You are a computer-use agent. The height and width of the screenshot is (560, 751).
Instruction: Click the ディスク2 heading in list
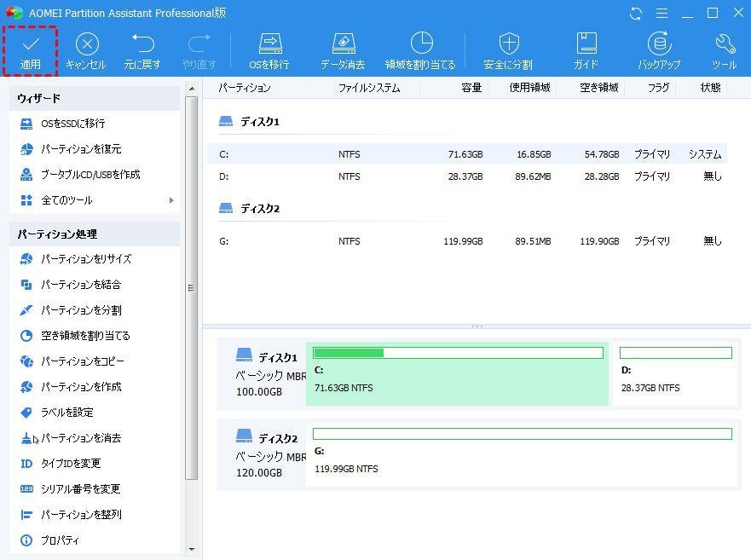260,208
